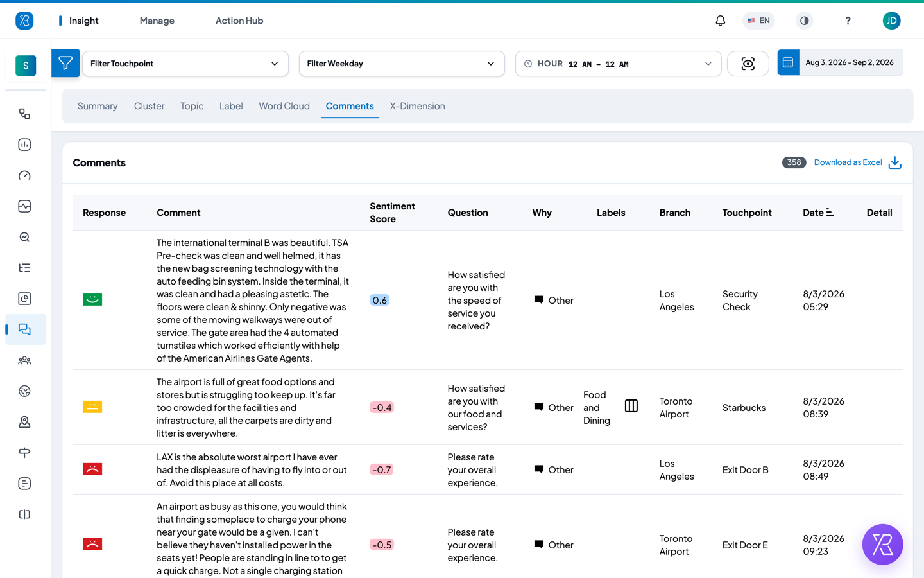
Task: Open the Manage menu
Action: click(157, 21)
